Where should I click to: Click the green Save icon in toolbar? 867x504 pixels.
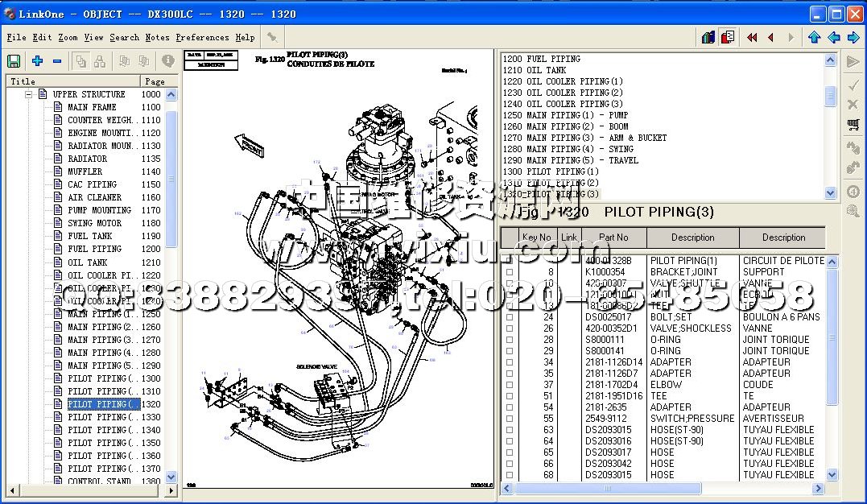[14, 61]
